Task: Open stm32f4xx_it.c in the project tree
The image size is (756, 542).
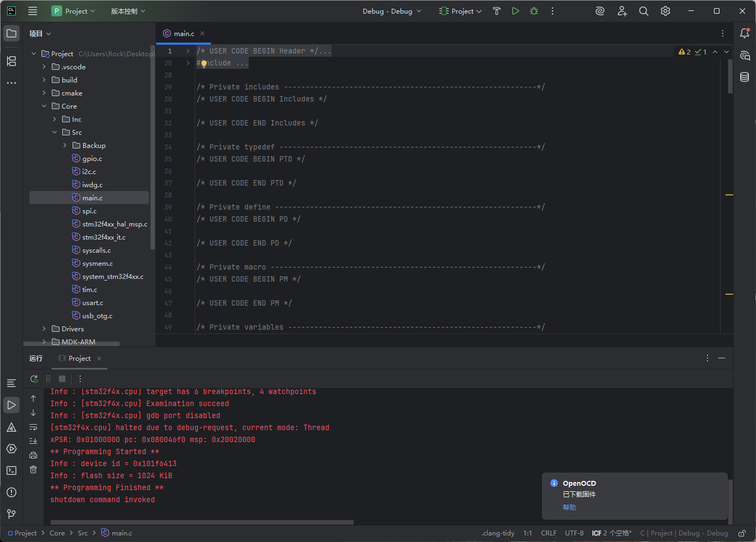Action: click(104, 237)
